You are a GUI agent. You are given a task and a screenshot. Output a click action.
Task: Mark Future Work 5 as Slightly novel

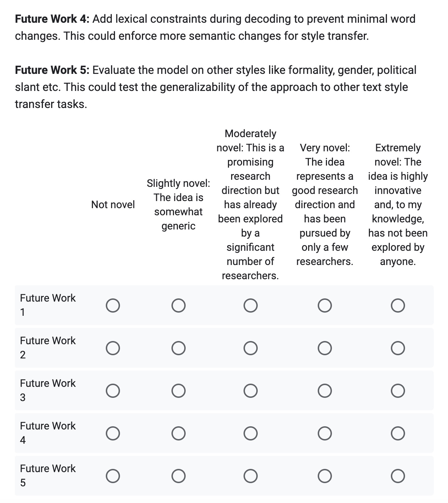[x=178, y=476]
